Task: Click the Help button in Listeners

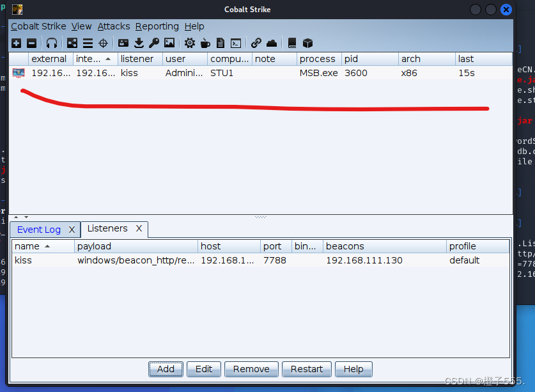Action: tap(353, 369)
